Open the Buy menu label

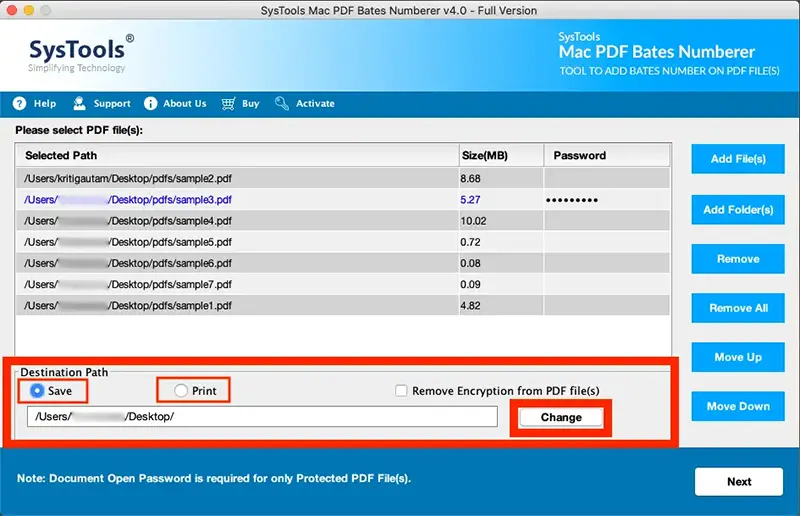251,104
